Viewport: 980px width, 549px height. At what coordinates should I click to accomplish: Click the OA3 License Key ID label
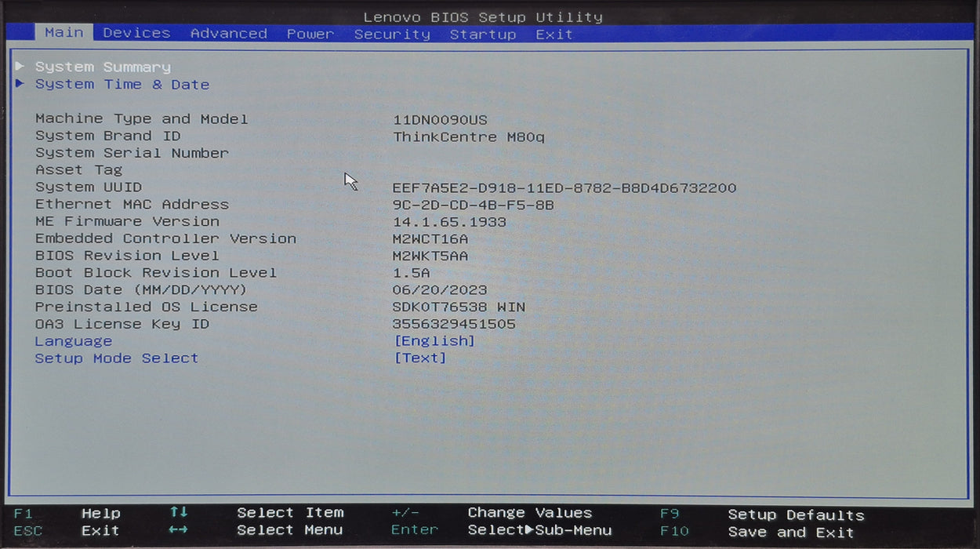click(x=122, y=324)
